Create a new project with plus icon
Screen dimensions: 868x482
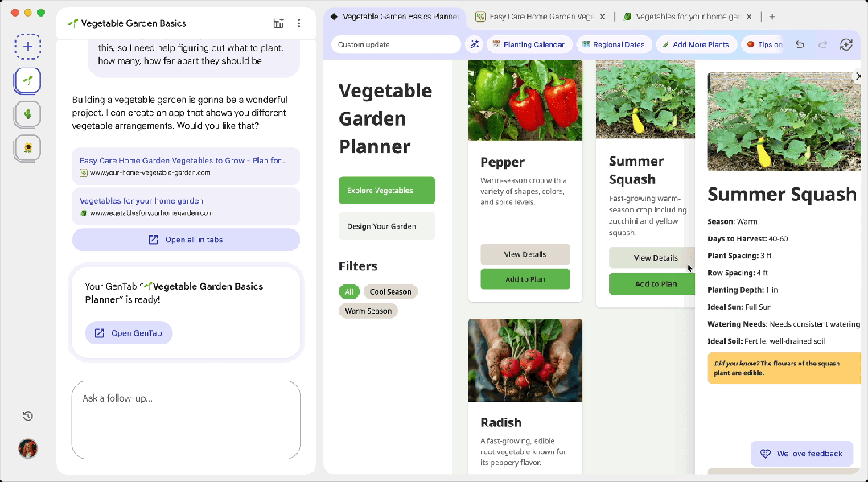coord(28,47)
